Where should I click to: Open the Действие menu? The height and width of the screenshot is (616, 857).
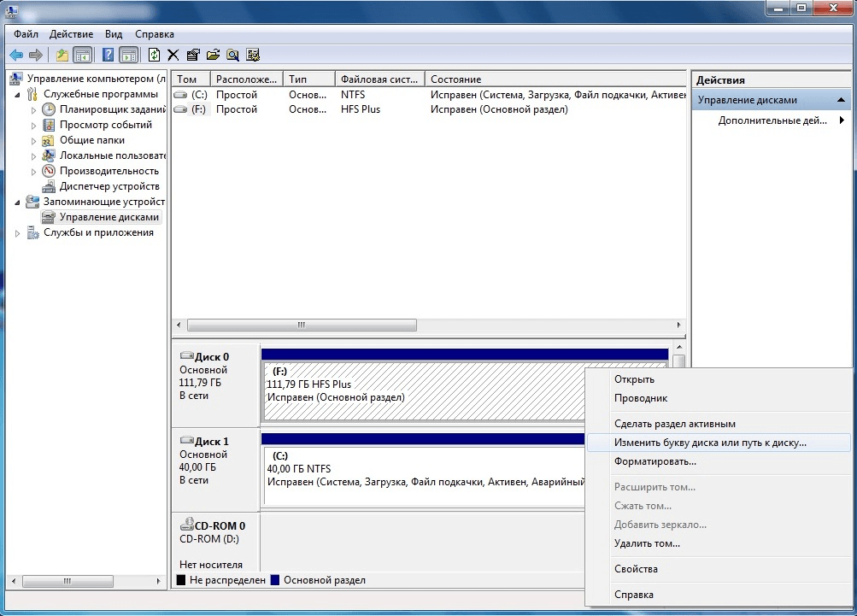click(71, 34)
